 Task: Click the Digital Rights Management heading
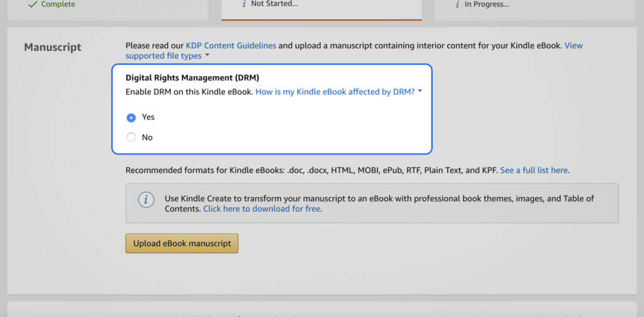(192, 77)
